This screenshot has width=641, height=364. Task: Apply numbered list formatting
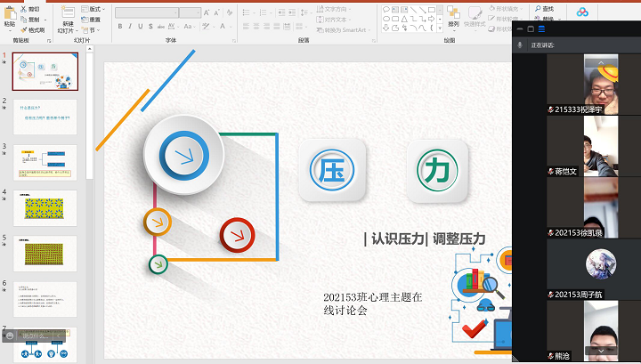265,12
